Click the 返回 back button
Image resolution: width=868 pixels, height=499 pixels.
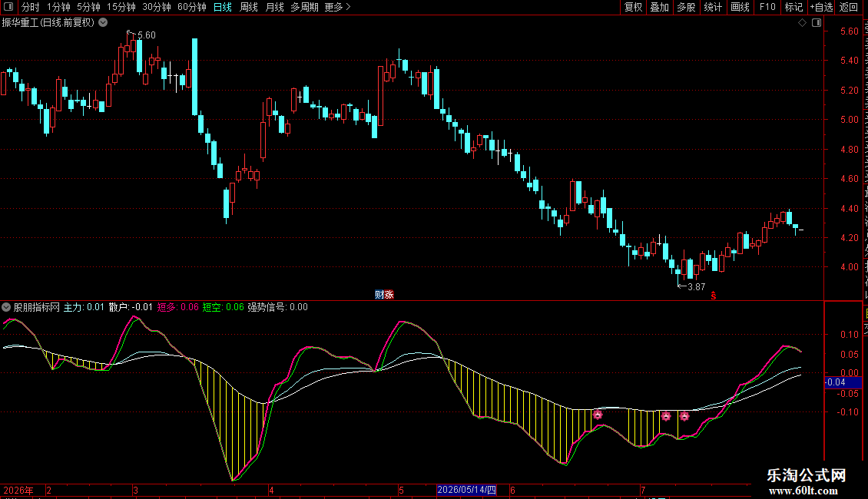click(x=848, y=7)
